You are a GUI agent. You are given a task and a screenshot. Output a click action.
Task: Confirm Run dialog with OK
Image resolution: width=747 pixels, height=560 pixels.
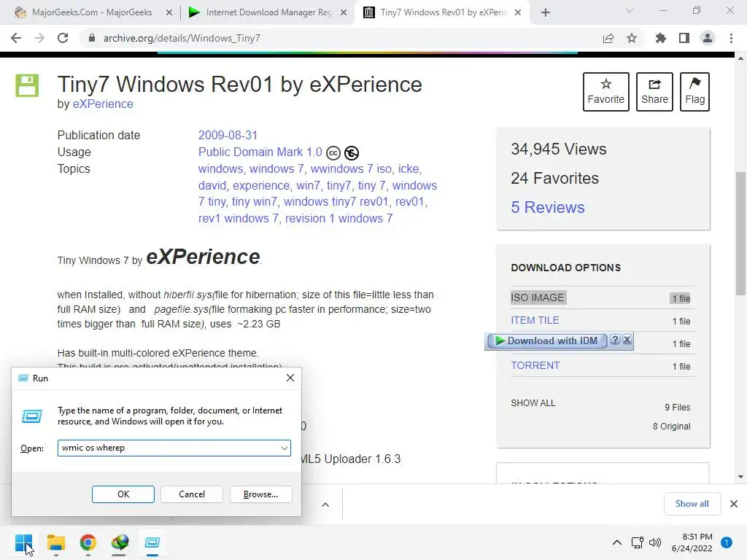click(x=123, y=494)
